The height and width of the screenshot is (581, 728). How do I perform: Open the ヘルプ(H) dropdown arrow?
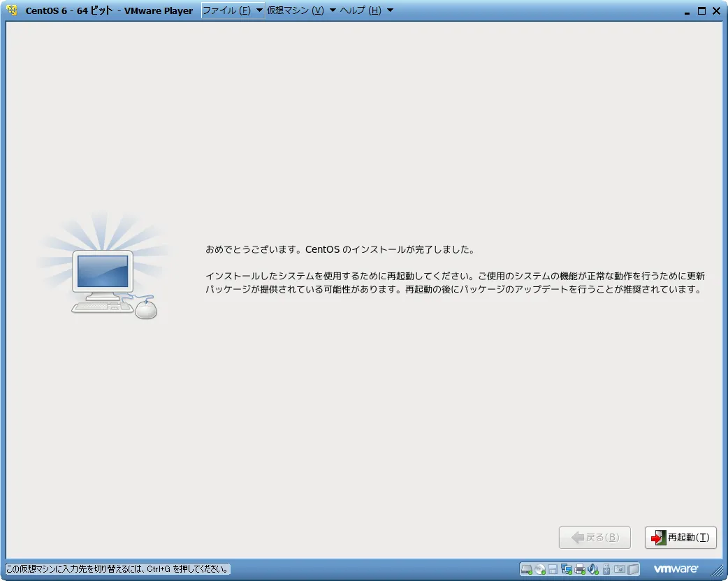pyautogui.click(x=389, y=10)
